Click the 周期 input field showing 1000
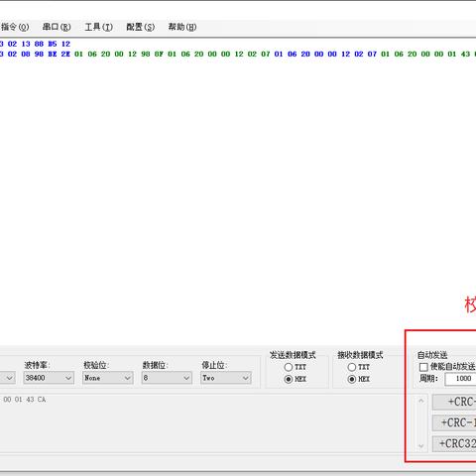The width and height of the screenshot is (476, 476). 460,379
